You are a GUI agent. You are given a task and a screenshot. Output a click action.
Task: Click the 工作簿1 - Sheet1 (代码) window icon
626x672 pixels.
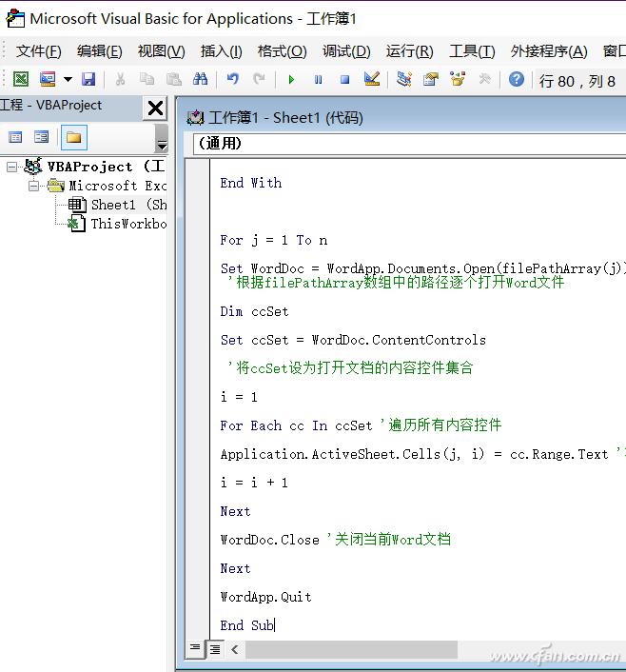(195, 118)
